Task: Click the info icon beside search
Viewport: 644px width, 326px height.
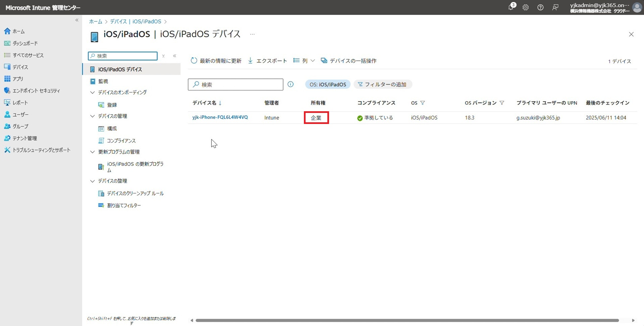Action: coord(290,84)
